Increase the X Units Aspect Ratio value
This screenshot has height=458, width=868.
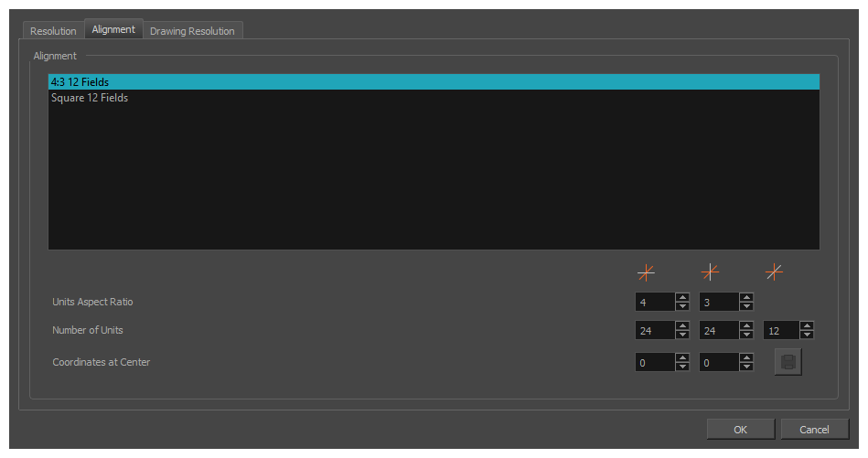pyautogui.click(x=682, y=297)
